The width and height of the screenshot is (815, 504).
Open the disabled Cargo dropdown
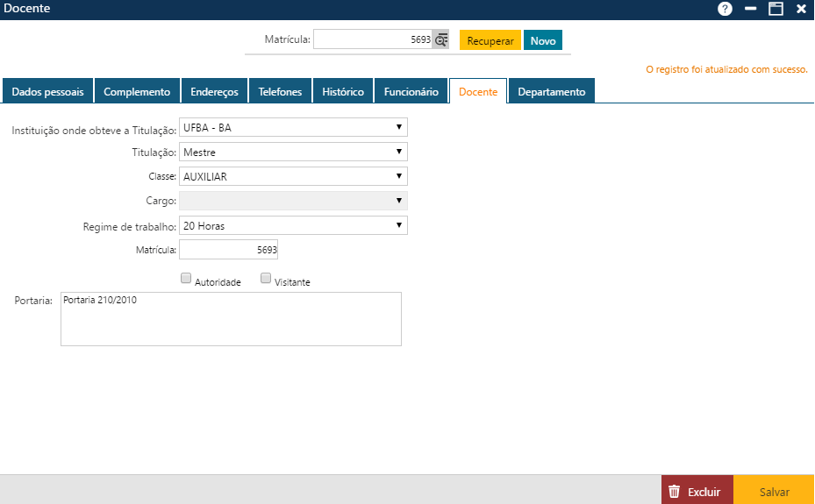tap(293, 201)
